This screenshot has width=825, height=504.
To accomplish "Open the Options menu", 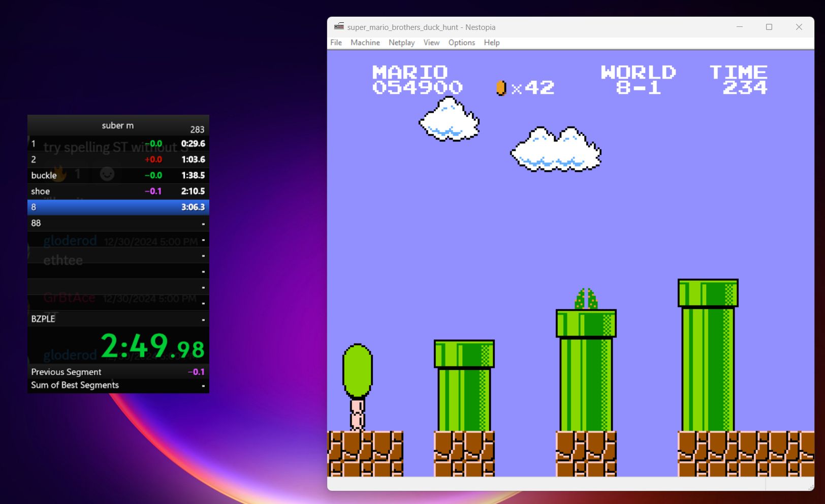I will click(x=462, y=43).
